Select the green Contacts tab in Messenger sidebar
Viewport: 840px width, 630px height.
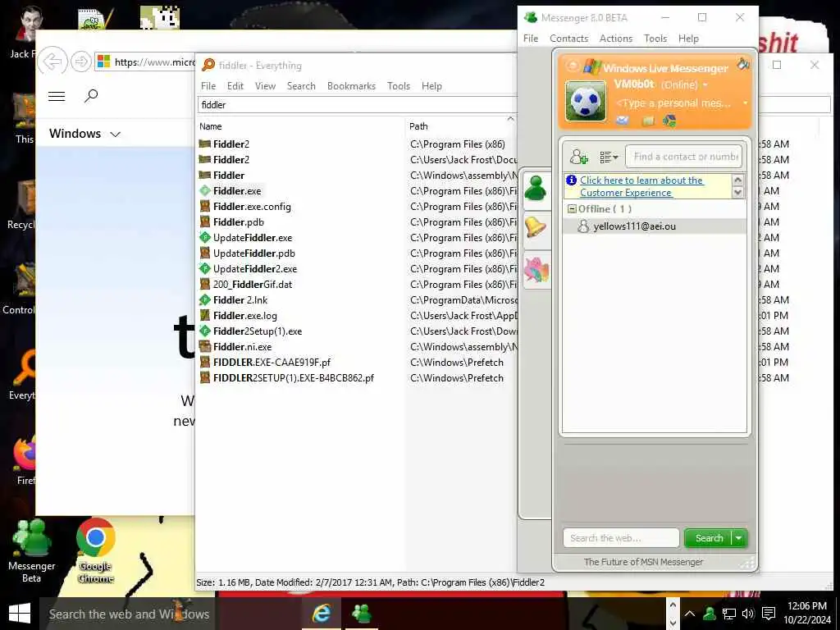coord(536,189)
